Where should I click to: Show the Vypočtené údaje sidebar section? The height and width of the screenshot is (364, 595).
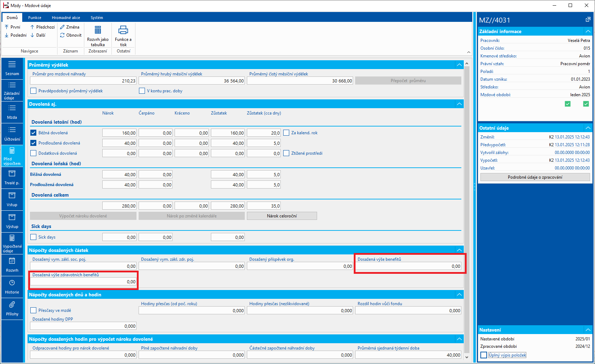coord(12,243)
